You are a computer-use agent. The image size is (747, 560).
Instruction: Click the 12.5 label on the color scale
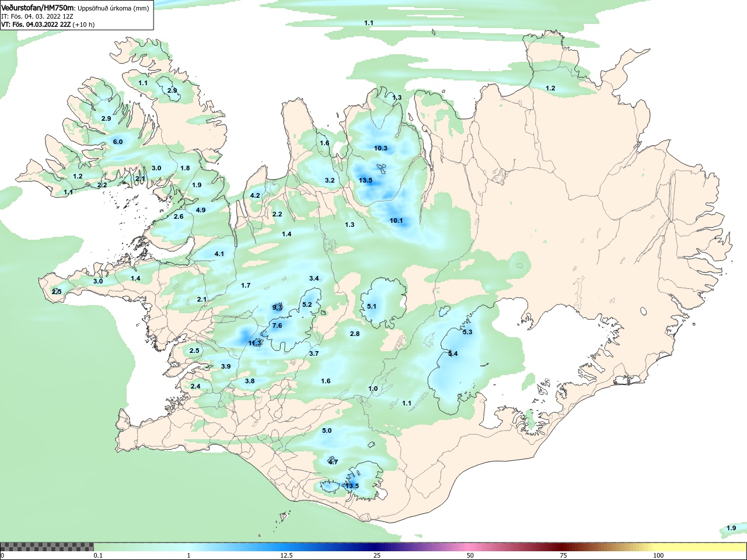coord(287,555)
